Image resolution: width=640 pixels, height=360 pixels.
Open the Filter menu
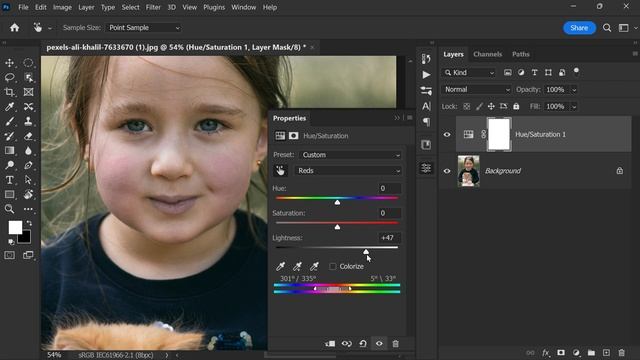(x=153, y=7)
